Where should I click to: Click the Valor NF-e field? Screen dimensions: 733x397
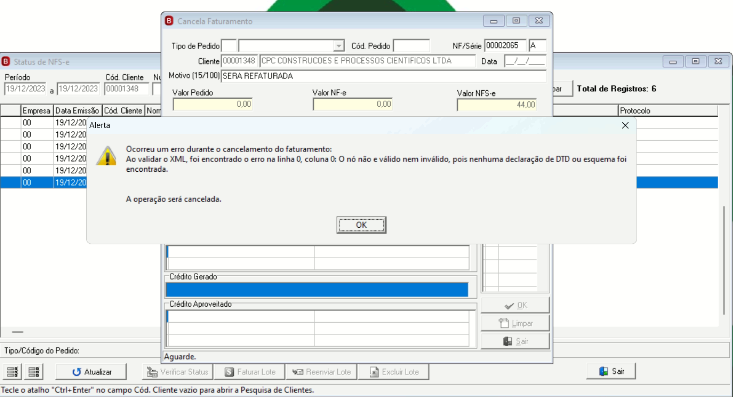pos(352,104)
